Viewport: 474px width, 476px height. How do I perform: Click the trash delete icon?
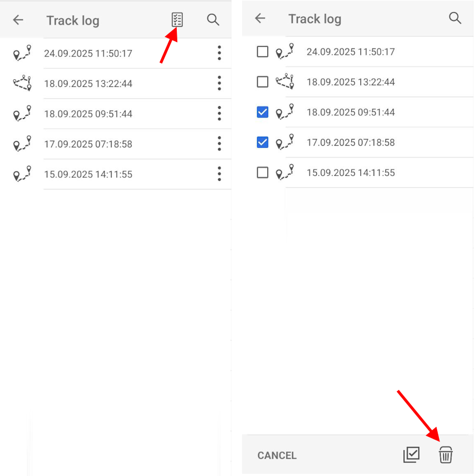(x=446, y=455)
